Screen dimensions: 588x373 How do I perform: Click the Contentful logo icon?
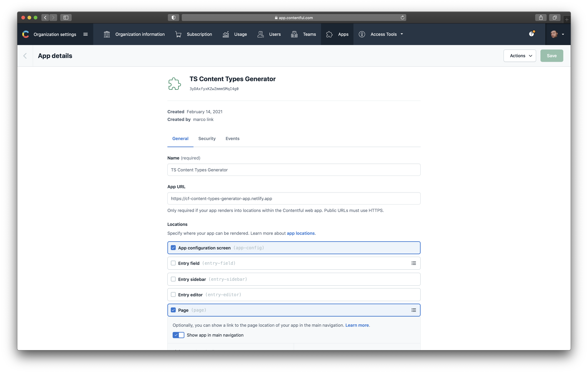pos(26,34)
